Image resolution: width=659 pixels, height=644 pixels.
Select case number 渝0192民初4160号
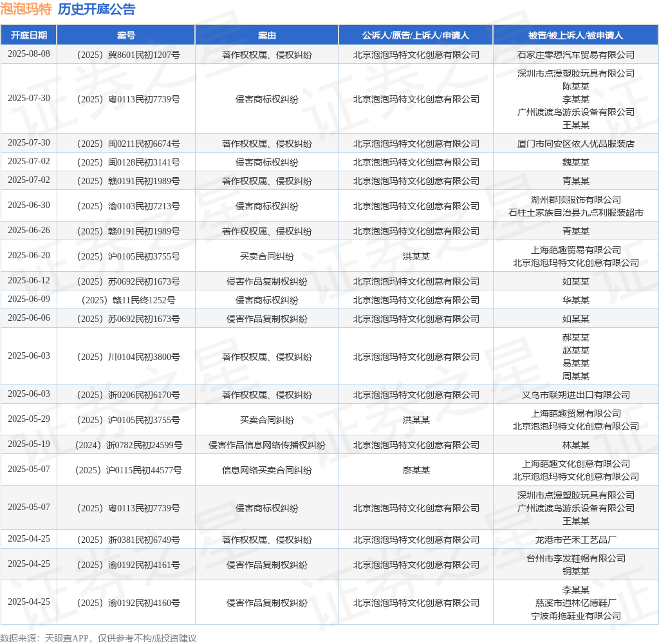click(128, 603)
